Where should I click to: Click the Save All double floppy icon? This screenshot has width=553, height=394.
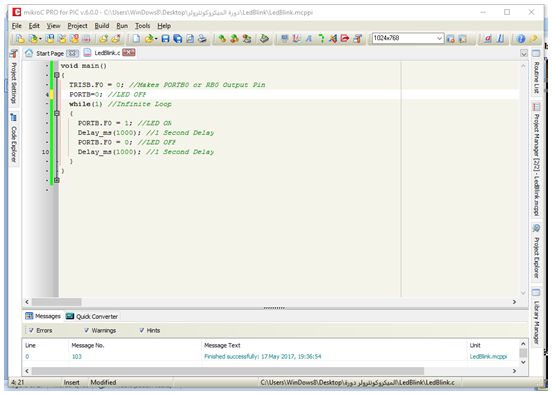coord(177,38)
